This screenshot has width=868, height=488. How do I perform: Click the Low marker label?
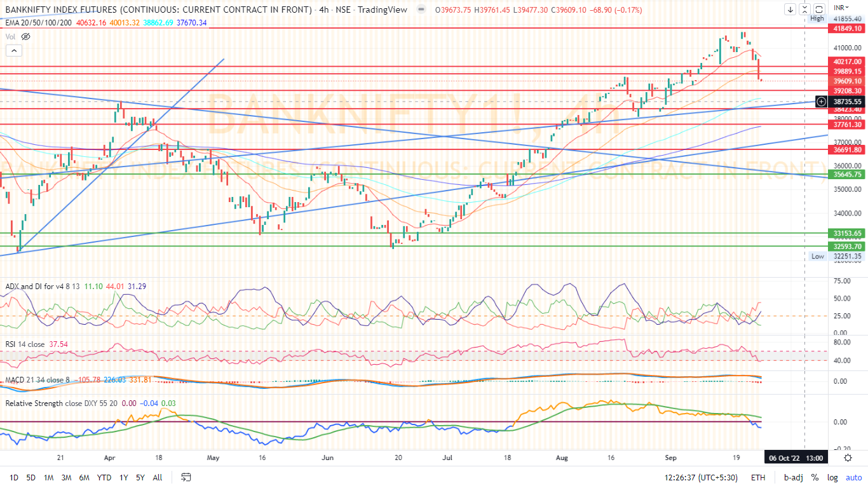(818, 256)
